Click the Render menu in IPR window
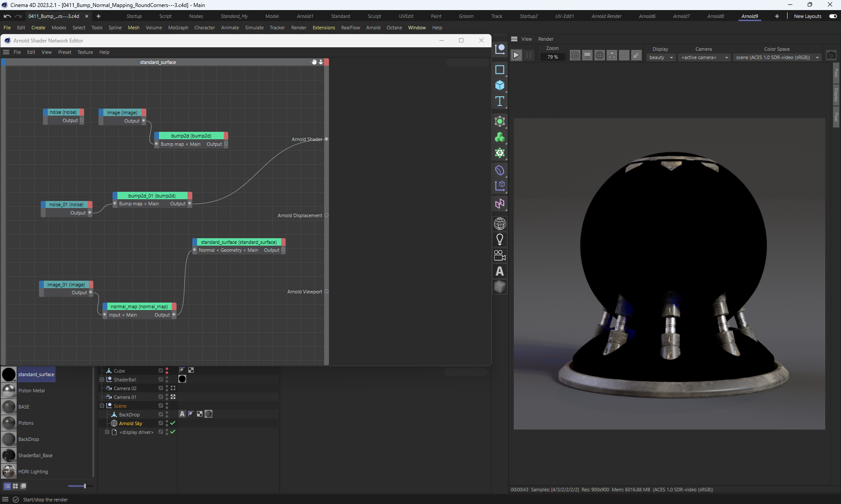Image resolution: width=841 pixels, height=504 pixels. 545,39
